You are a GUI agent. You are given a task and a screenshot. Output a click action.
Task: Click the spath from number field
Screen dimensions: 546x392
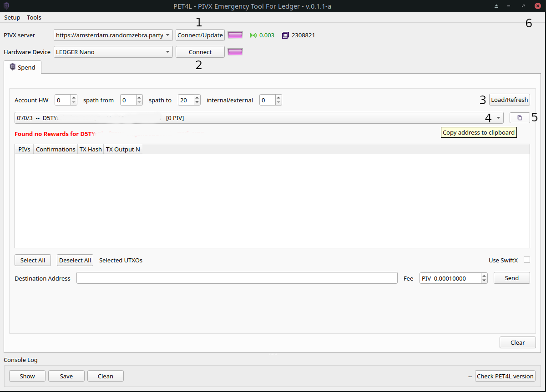(x=128, y=100)
